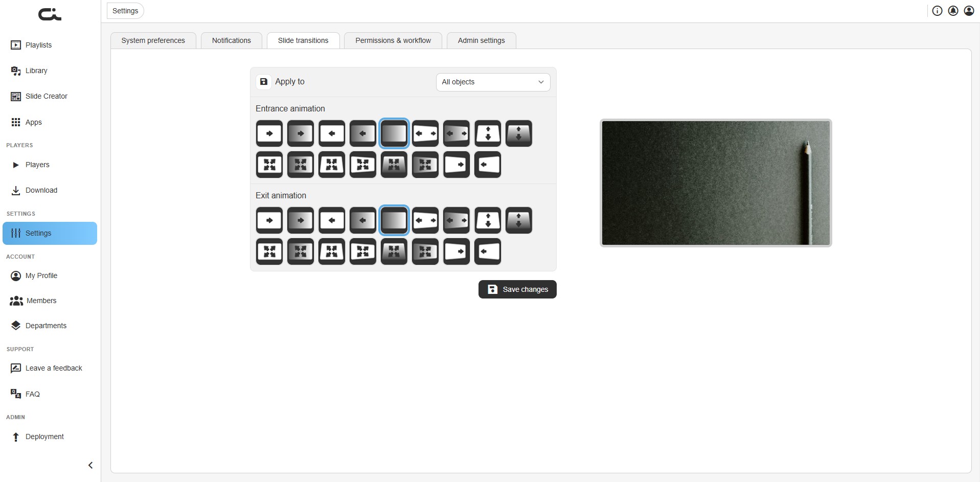The height and width of the screenshot is (482, 980).
Task: Pick faded horizontal double-arrow exit animation
Action: [457, 220]
